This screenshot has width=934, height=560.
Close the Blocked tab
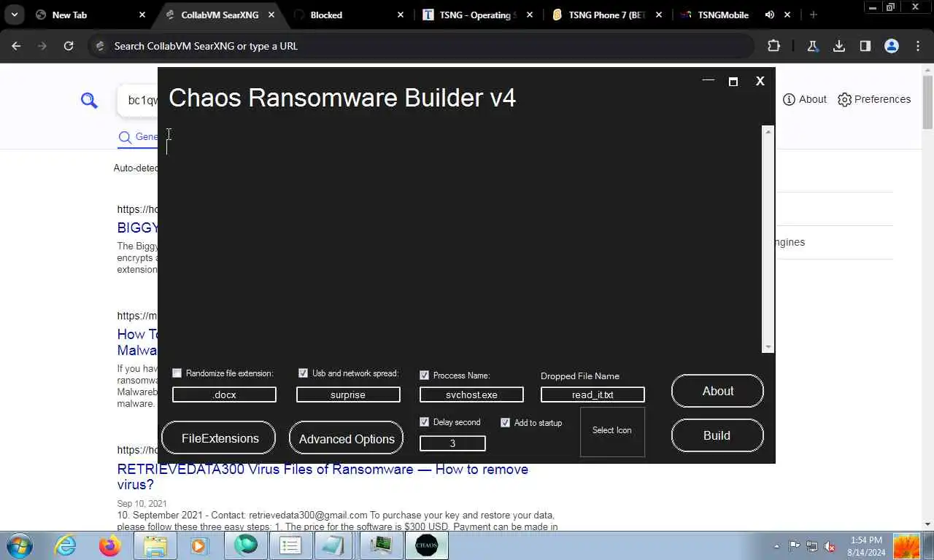pos(401,15)
